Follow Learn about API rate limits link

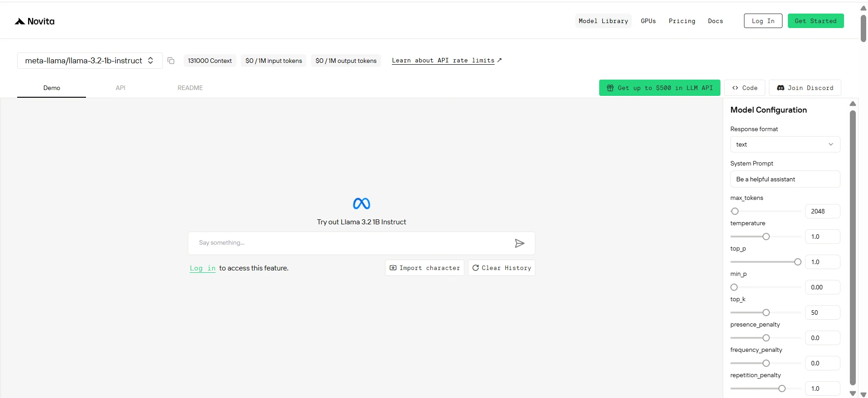click(443, 61)
